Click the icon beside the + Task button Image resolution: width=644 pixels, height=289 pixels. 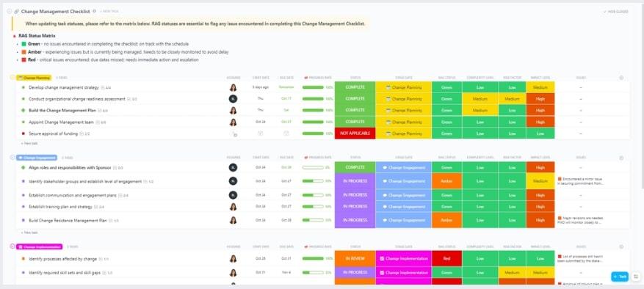tap(636, 277)
